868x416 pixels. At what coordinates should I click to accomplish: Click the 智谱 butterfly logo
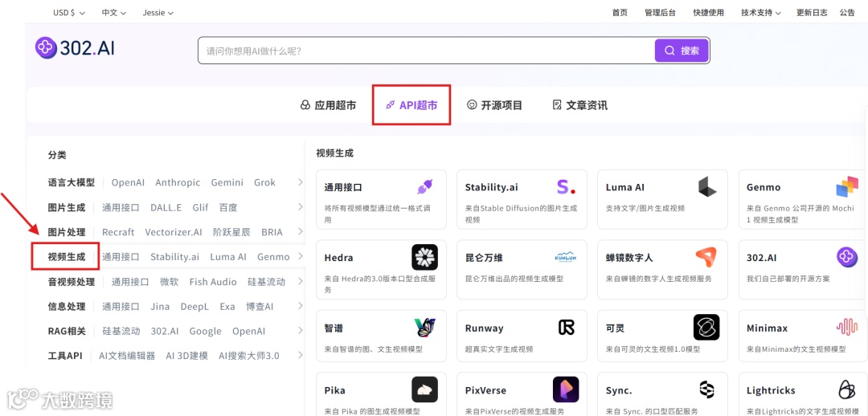(424, 328)
